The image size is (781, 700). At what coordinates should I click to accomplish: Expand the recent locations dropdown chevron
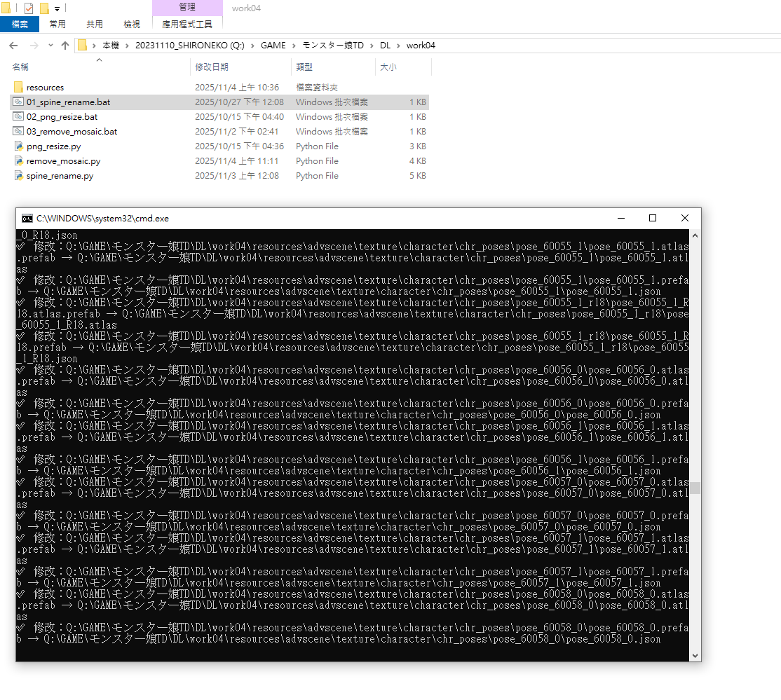click(x=49, y=46)
